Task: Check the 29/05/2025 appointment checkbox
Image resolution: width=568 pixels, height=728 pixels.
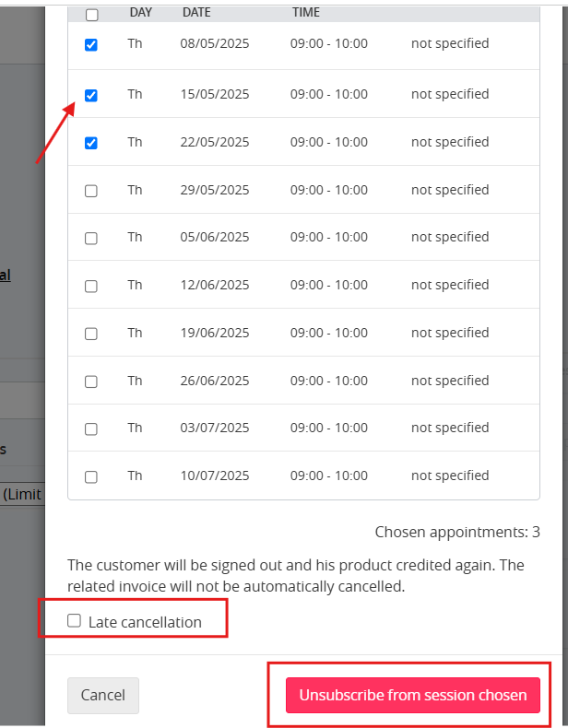Action: coord(91,191)
